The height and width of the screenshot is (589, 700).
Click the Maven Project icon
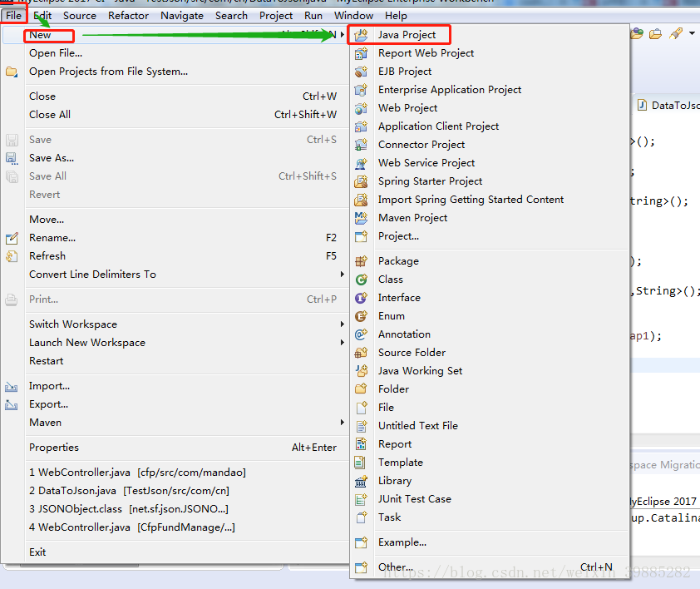coord(361,218)
